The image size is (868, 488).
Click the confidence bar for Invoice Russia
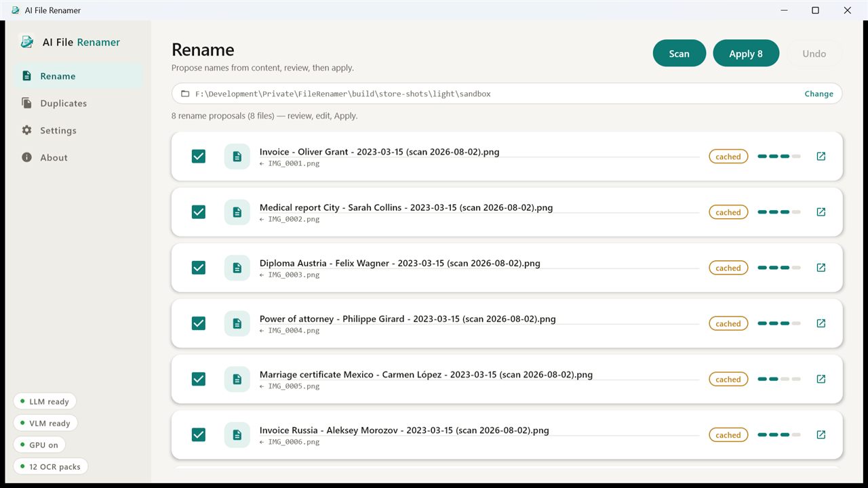[779, 434]
